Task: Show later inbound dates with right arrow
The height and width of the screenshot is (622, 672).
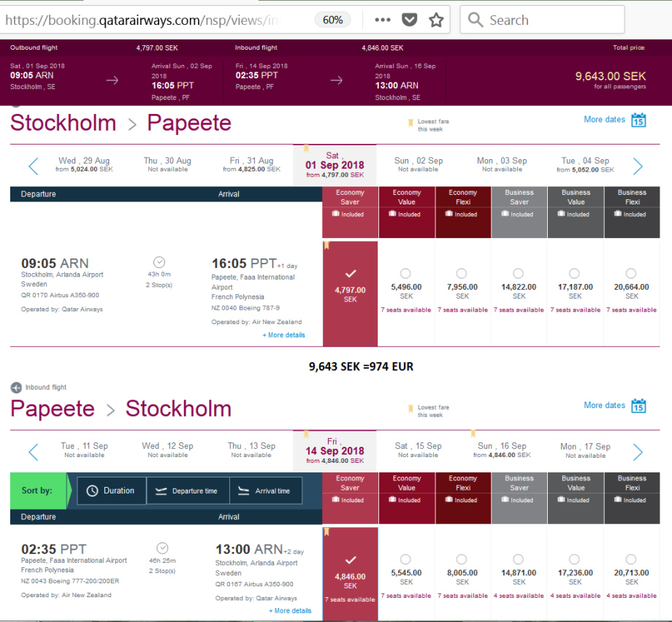Action: pyautogui.click(x=638, y=452)
